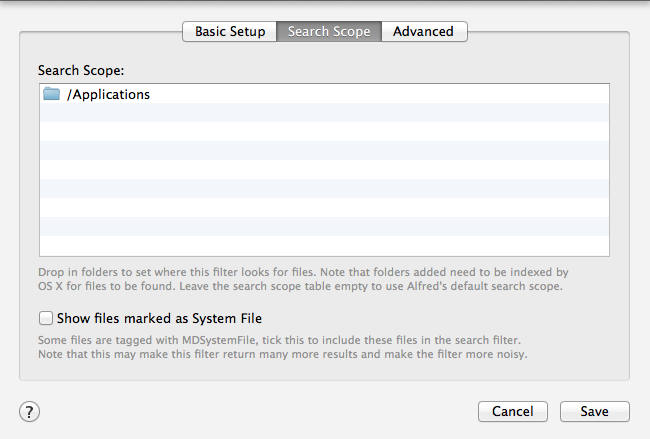Click the "Show files marked as System File" label
This screenshot has width=650, height=439.
point(159,318)
